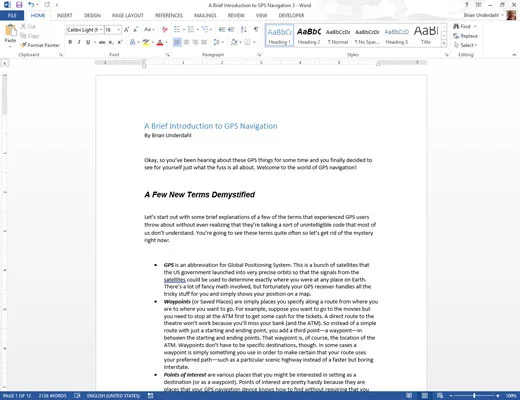
Task: Switch to the PAGE LAYOUT tab
Action: click(127, 15)
